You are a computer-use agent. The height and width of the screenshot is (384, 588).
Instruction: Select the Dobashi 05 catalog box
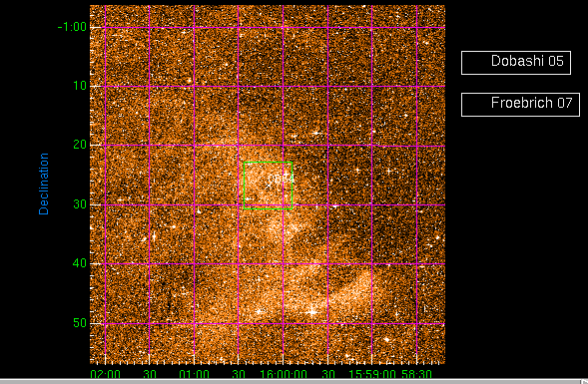[x=516, y=63]
